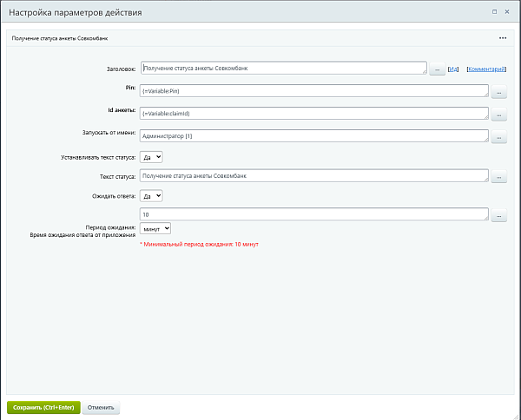Open the value picker next to the Pin field
This screenshot has width=521, height=420.
click(498, 92)
